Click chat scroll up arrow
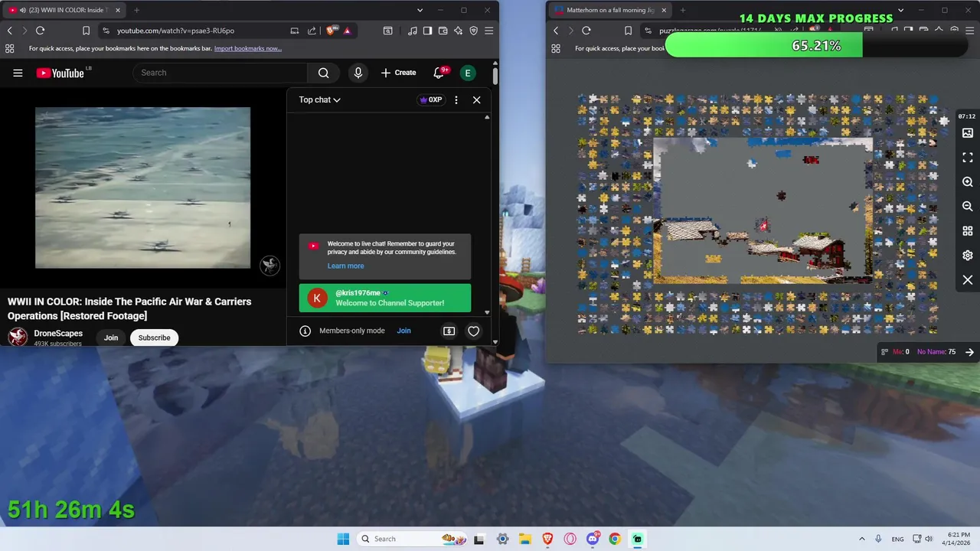 point(487,117)
